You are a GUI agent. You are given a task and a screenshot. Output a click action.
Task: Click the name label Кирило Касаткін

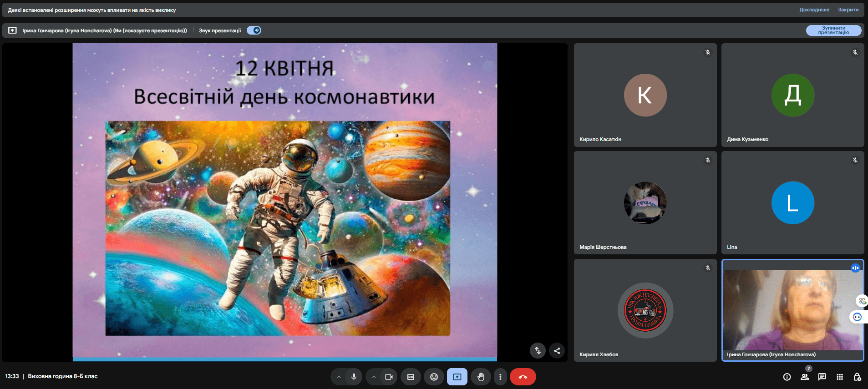point(600,139)
